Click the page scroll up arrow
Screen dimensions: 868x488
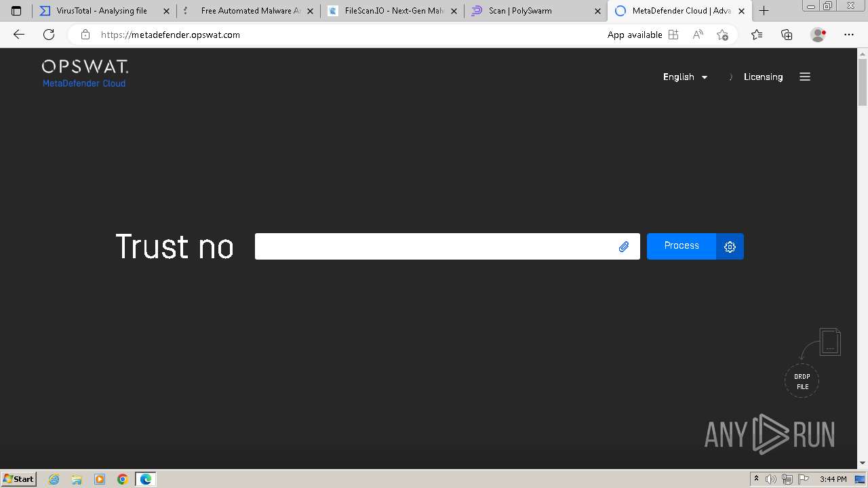(863, 53)
